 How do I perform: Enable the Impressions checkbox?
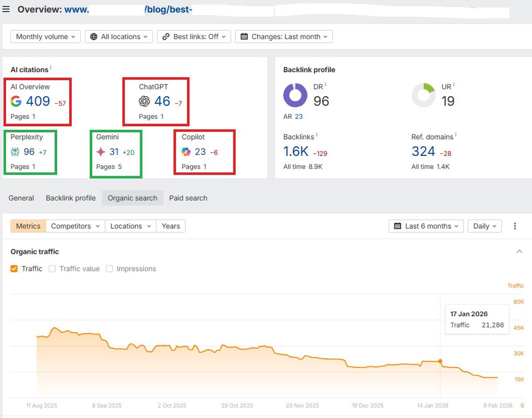pyautogui.click(x=109, y=269)
